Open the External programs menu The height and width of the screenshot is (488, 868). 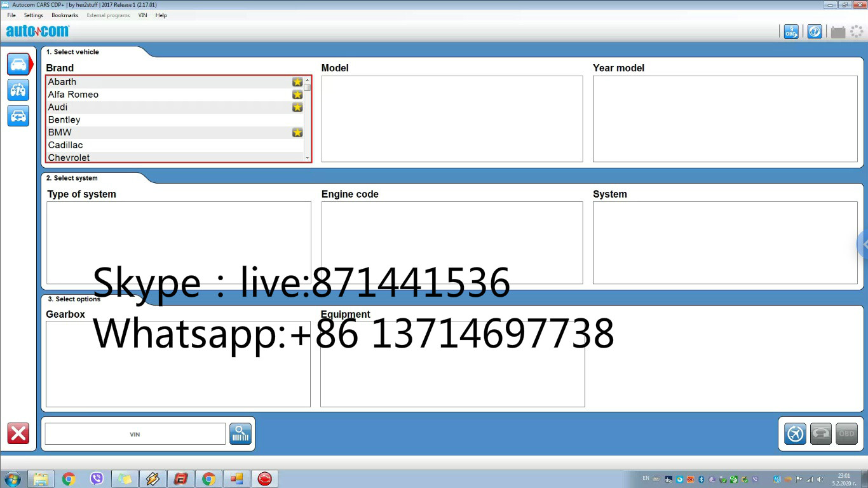click(108, 15)
